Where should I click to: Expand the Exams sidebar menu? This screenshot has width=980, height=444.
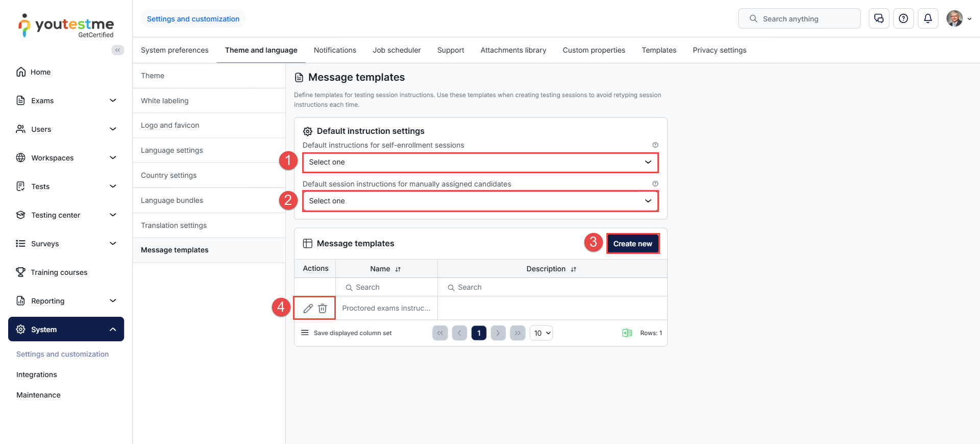(x=66, y=101)
